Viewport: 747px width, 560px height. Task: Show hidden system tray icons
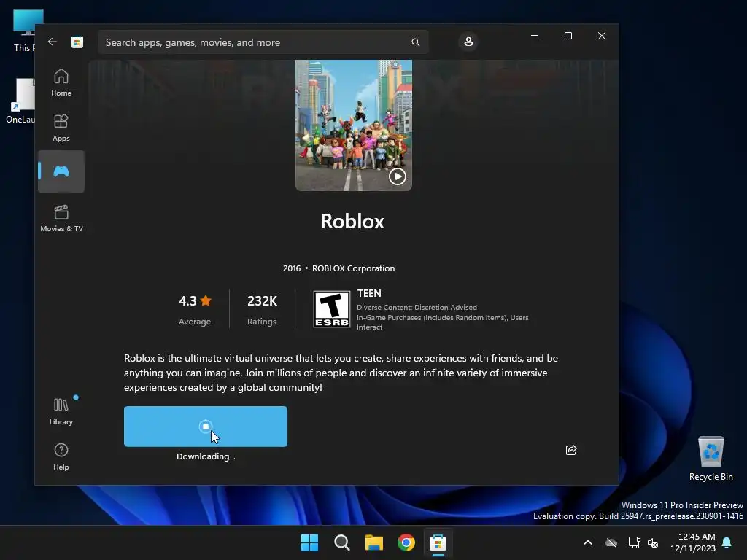pos(588,542)
